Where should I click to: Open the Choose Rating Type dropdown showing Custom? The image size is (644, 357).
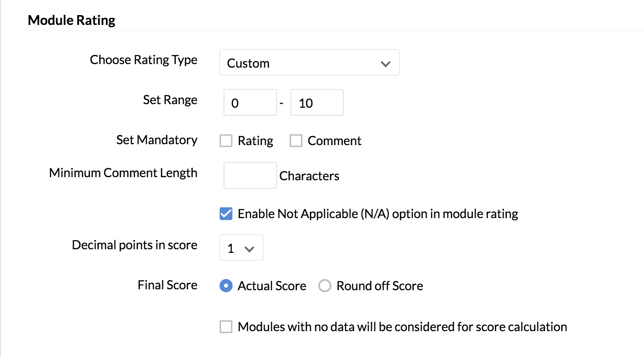pos(309,63)
